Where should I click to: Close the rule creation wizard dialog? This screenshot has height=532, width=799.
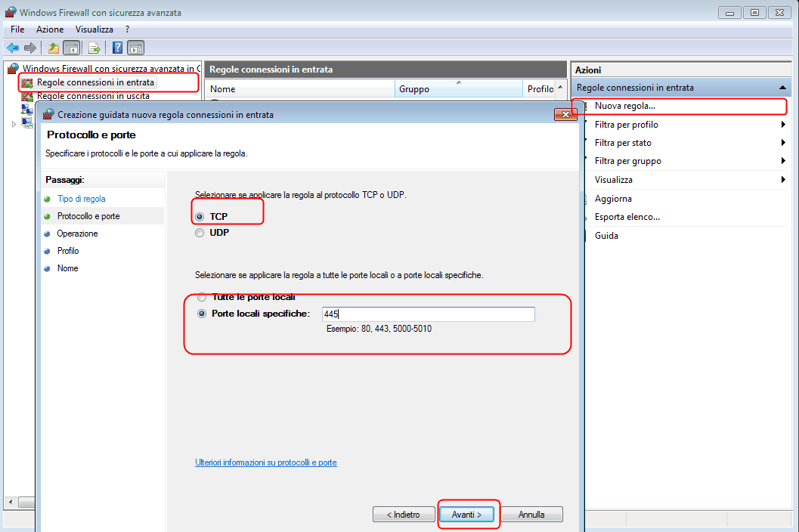pyautogui.click(x=565, y=114)
